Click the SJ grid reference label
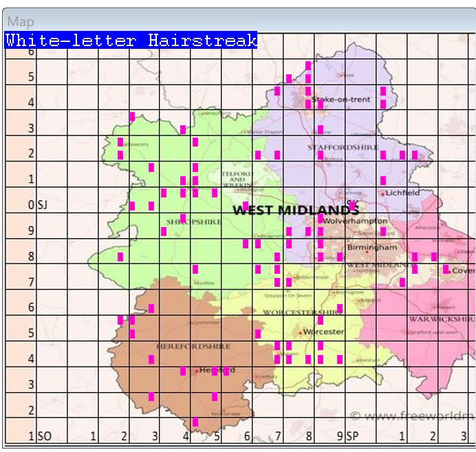The image size is (476, 452). tap(43, 205)
